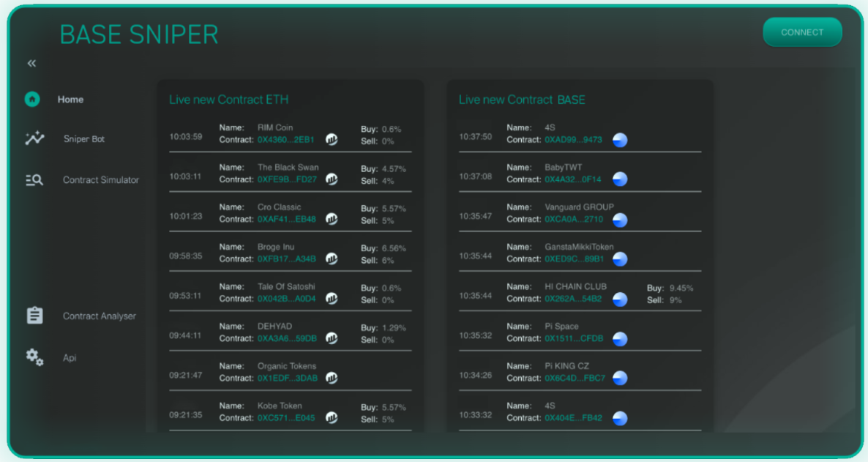
Task: Click the Api gears icon
Action: click(34, 357)
